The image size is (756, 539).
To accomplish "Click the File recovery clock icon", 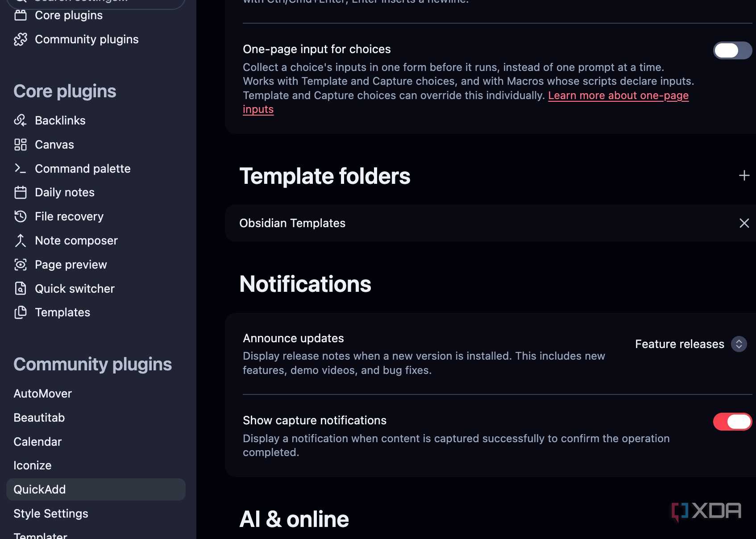I will tap(21, 216).
